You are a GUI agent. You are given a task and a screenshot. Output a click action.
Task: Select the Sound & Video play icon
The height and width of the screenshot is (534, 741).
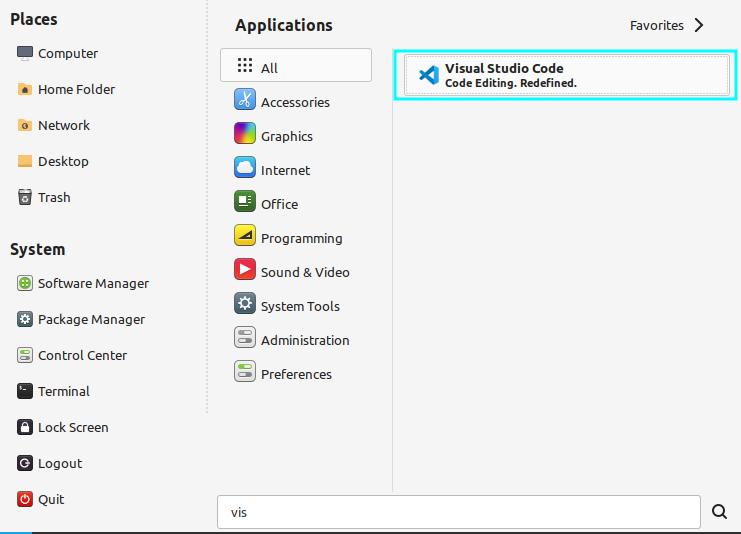245,270
